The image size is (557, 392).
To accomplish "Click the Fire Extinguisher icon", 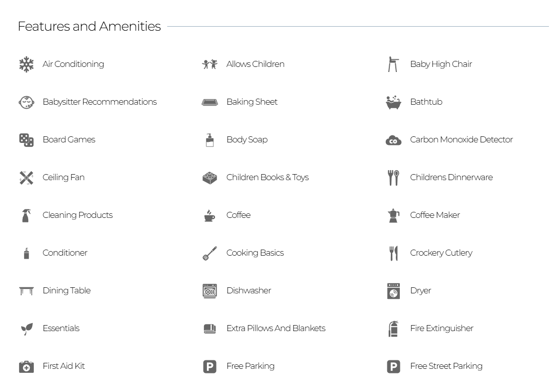I will [x=393, y=329].
